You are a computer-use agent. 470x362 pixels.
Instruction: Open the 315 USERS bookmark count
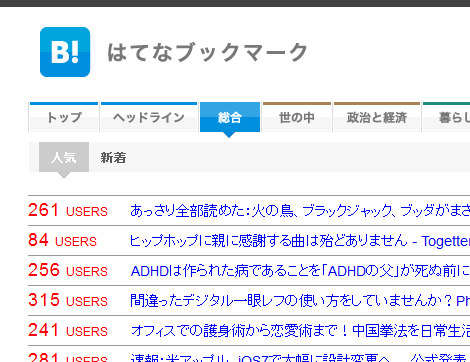[x=68, y=300]
